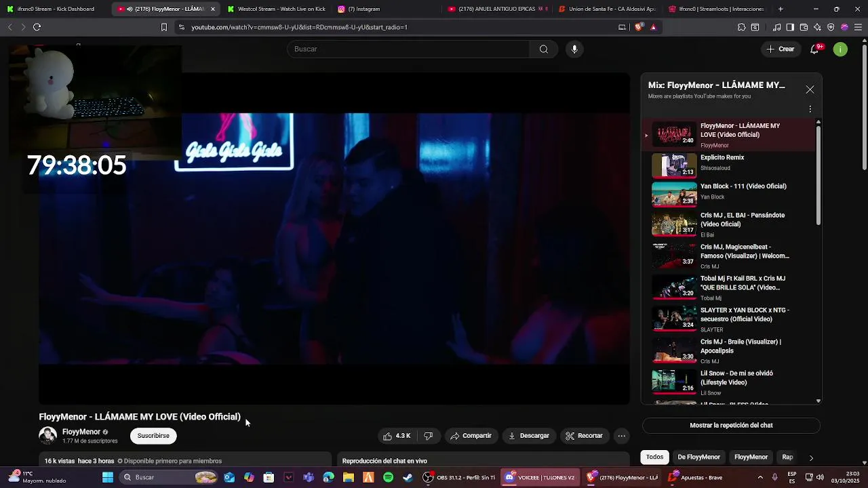Open more actions ellipsis under video
This screenshot has width=868, height=488.
[x=621, y=436]
